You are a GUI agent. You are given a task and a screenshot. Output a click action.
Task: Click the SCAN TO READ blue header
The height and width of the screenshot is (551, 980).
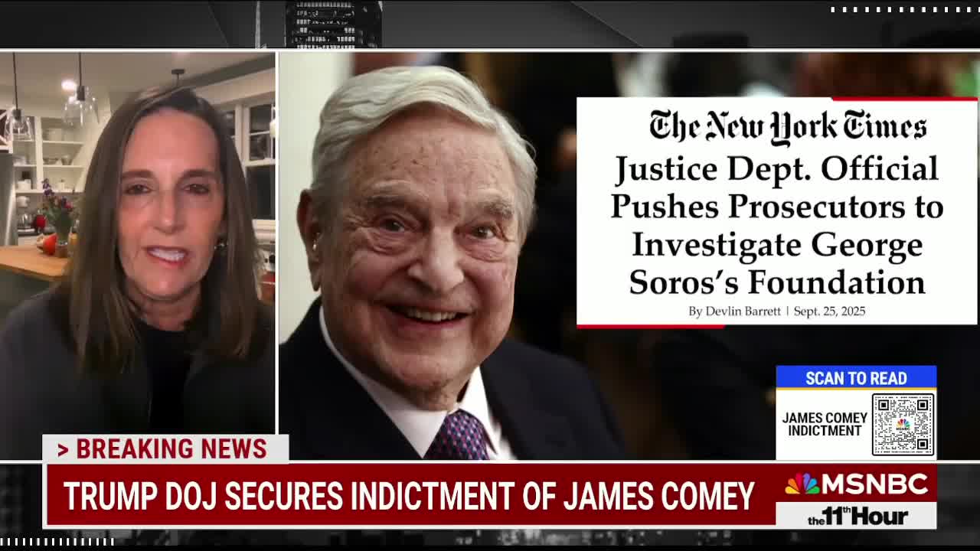pos(856,378)
